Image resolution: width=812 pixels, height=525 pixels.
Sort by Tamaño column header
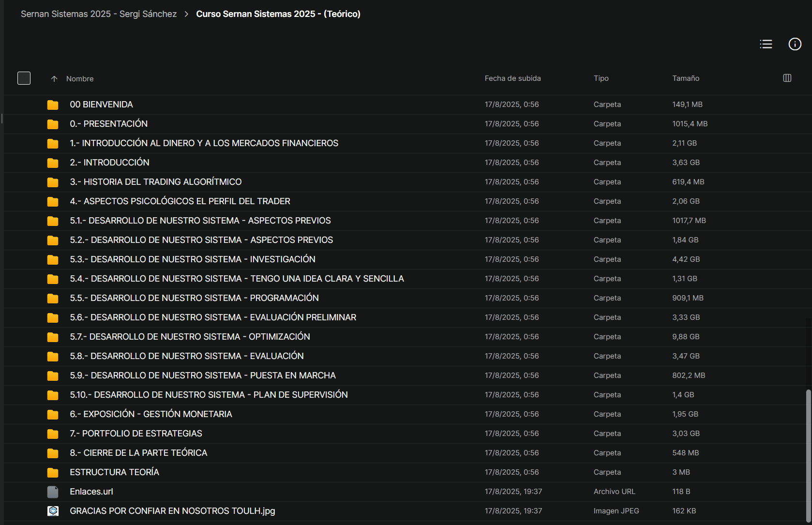(686, 78)
